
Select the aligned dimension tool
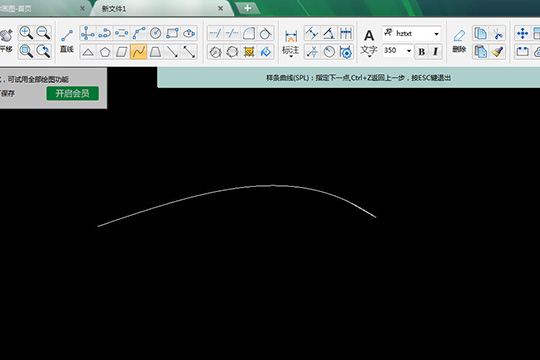pyautogui.click(x=312, y=33)
